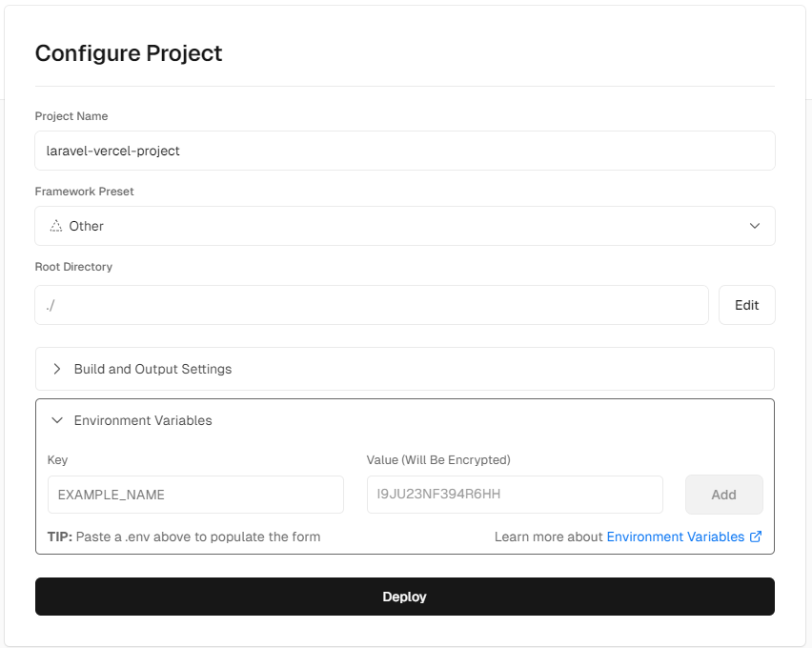This screenshot has width=812, height=648.
Task: Open the Environment Variables learn more link
Action: click(x=675, y=537)
